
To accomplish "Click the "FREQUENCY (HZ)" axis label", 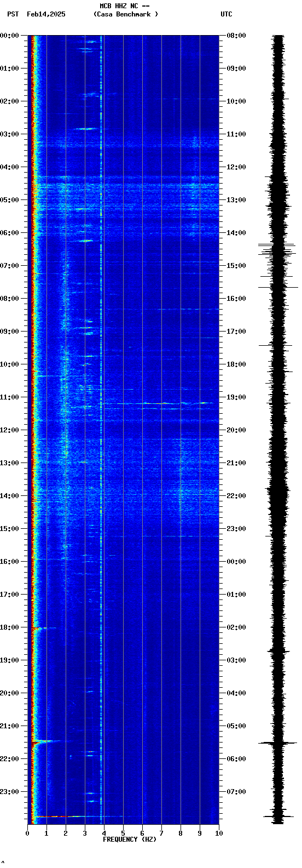I will pos(130,840).
